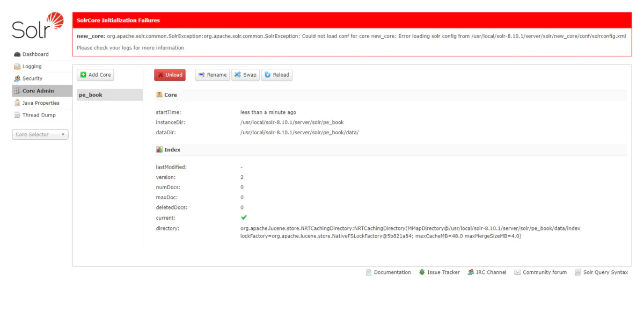
Task: Reload the pe_book core
Action: (x=277, y=75)
